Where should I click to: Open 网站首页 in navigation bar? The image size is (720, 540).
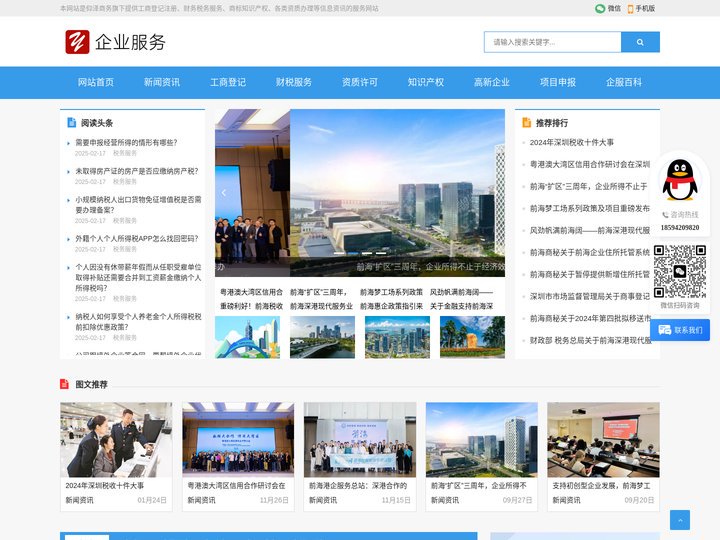(96, 82)
